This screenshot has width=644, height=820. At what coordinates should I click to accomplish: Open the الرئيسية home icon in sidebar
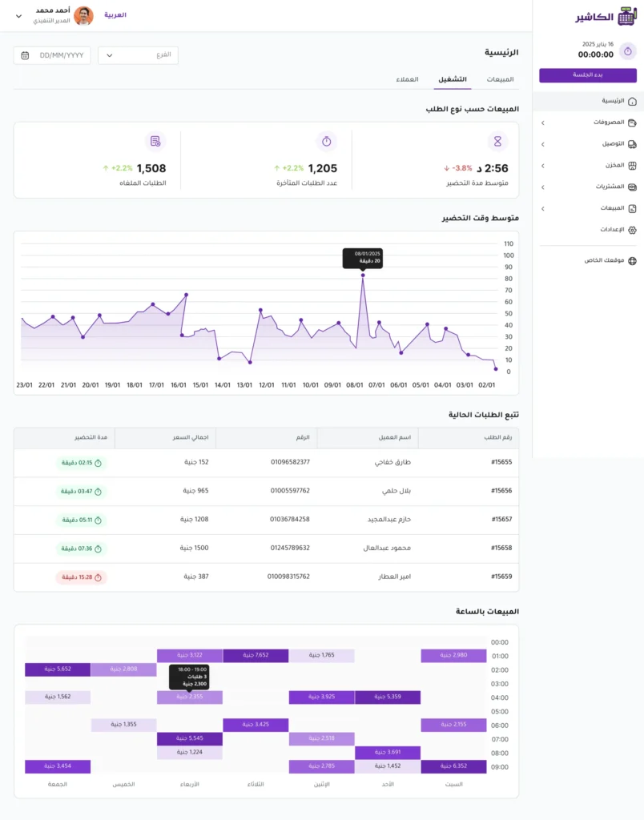[632, 102]
